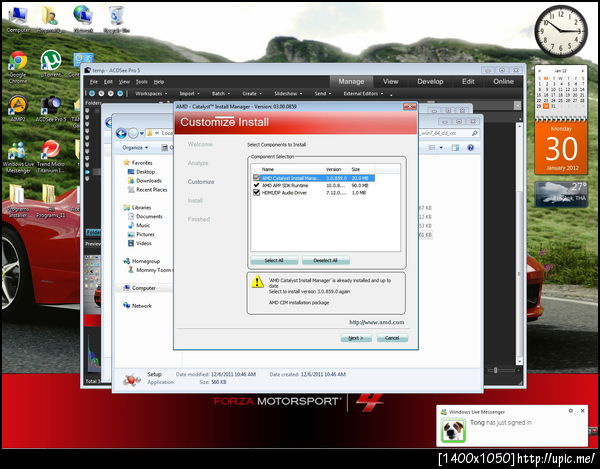This screenshot has height=469, width=600.
Task: Click Tong's avatar in Messenger notification
Action: (453, 431)
